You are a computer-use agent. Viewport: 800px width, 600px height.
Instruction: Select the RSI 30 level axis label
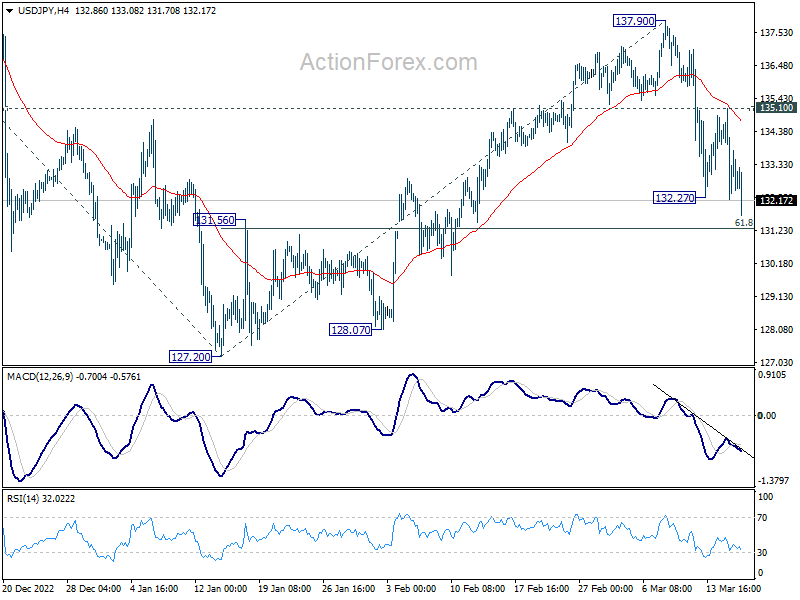pyautogui.click(x=762, y=553)
